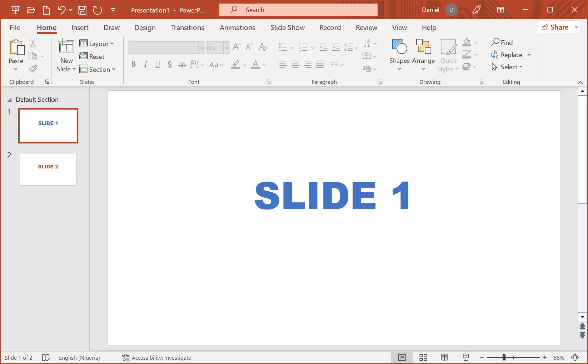The width and height of the screenshot is (588, 364).
Task: Select the Slide 2 thumbnail
Action: [48, 169]
